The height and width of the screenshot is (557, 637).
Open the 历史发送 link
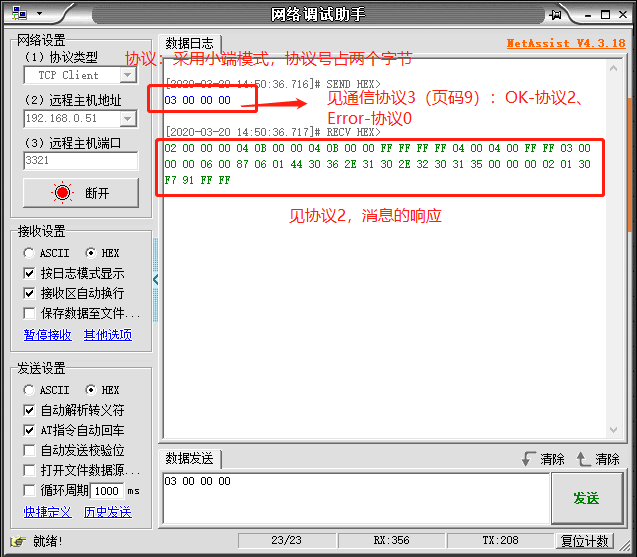(x=108, y=512)
